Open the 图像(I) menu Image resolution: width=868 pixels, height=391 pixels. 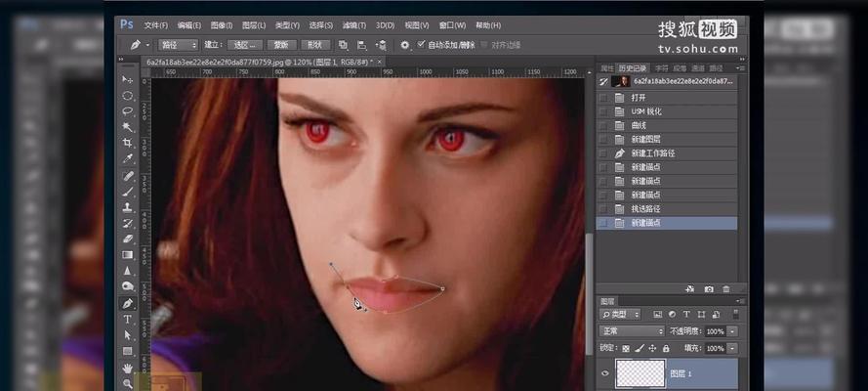(222, 25)
